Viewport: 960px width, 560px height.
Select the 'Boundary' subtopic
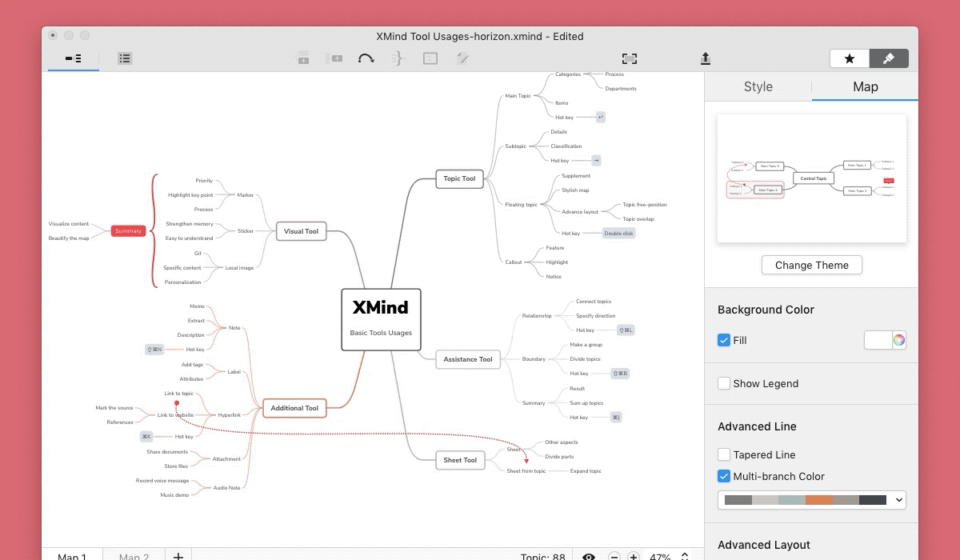click(x=534, y=358)
